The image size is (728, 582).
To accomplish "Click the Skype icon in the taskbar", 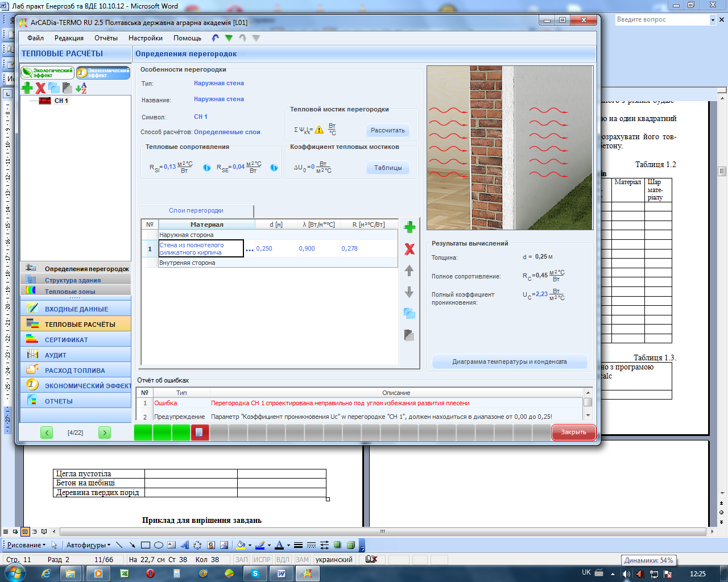I will (x=255, y=573).
